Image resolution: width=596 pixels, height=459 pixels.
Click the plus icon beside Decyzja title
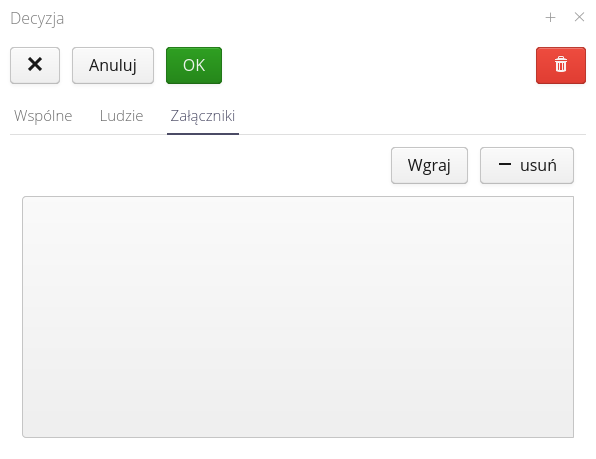[550, 17]
